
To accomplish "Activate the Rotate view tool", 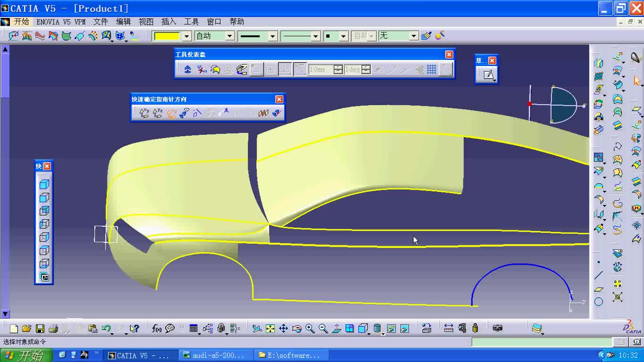I will pyautogui.click(x=297, y=329).
